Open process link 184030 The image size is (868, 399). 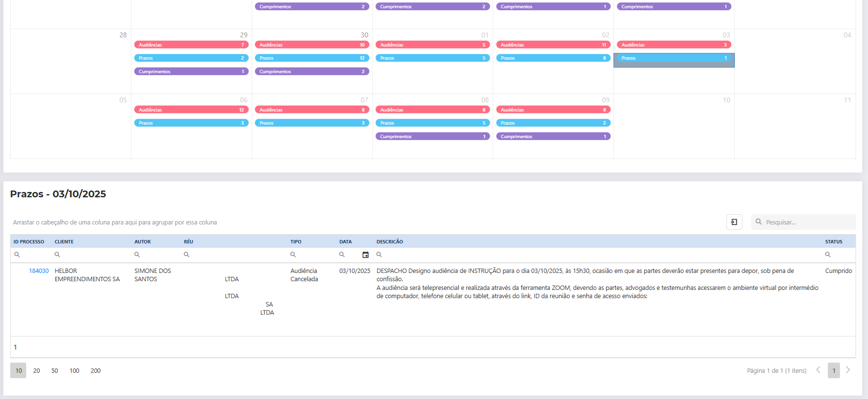click(x=39, y=271)
